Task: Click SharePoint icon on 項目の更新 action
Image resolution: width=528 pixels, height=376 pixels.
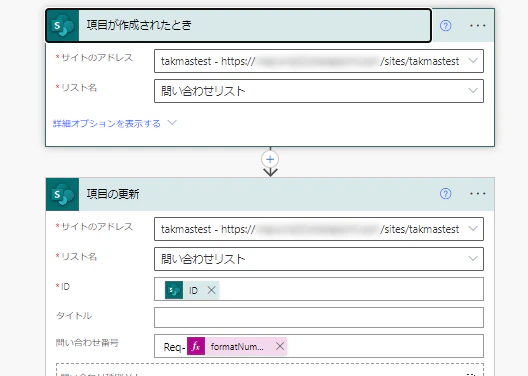Action: pos(63,194)
